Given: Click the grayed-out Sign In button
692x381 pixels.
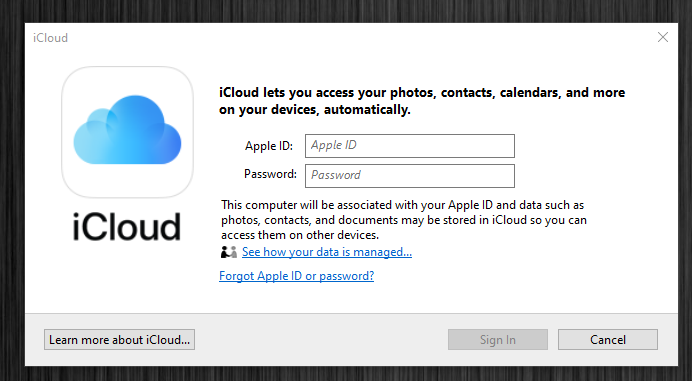Looking at the screenshot, I should 498,340.
